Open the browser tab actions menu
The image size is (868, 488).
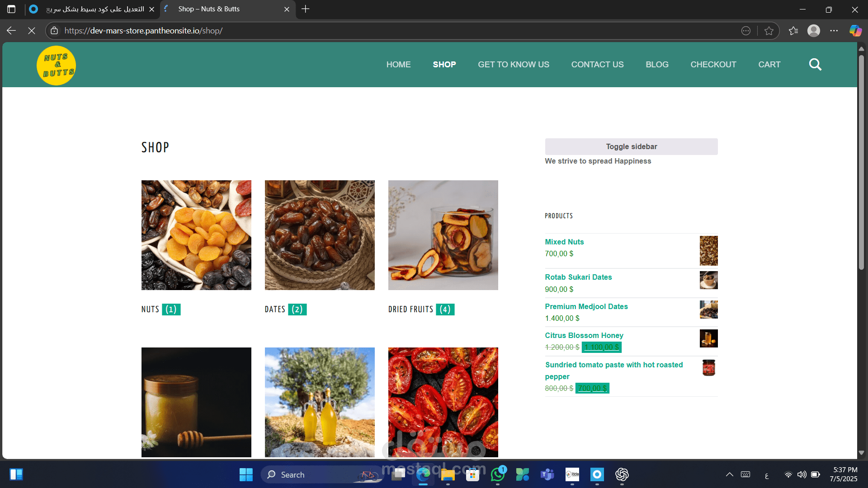point(11,9)
